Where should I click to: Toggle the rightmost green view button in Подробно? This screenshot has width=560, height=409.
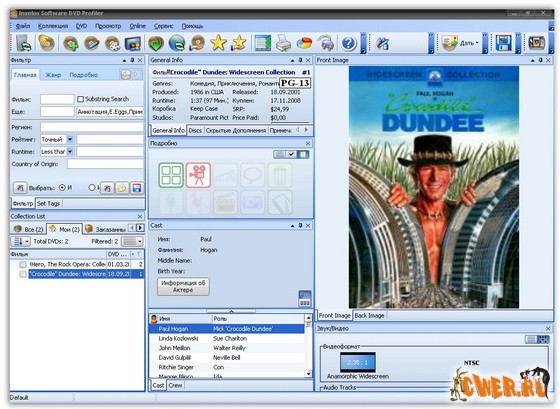click(x=303, y=154)
